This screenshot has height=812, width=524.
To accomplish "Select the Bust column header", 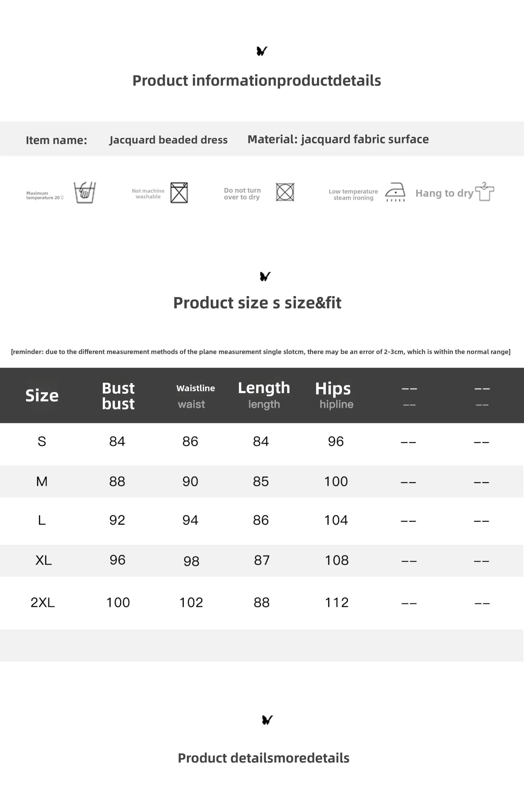I will point(118,396).
